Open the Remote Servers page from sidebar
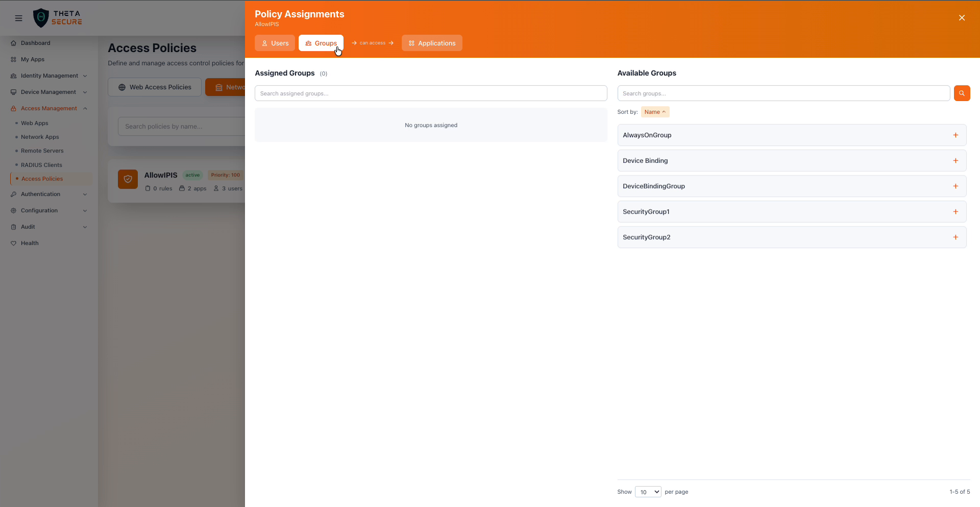 coord(42,150)
